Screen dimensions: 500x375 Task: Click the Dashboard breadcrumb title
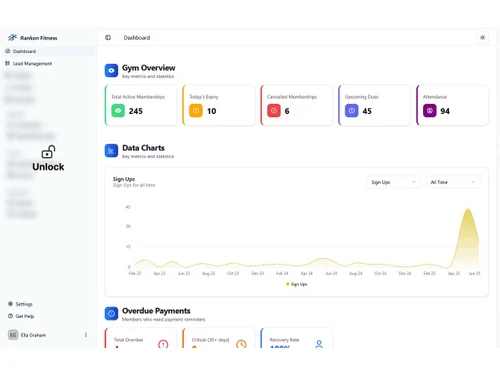[x=137, y=38]
